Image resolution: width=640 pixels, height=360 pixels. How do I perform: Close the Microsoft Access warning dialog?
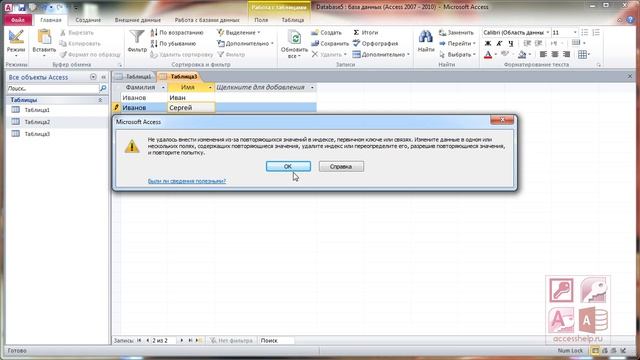[x=502, y=120]
